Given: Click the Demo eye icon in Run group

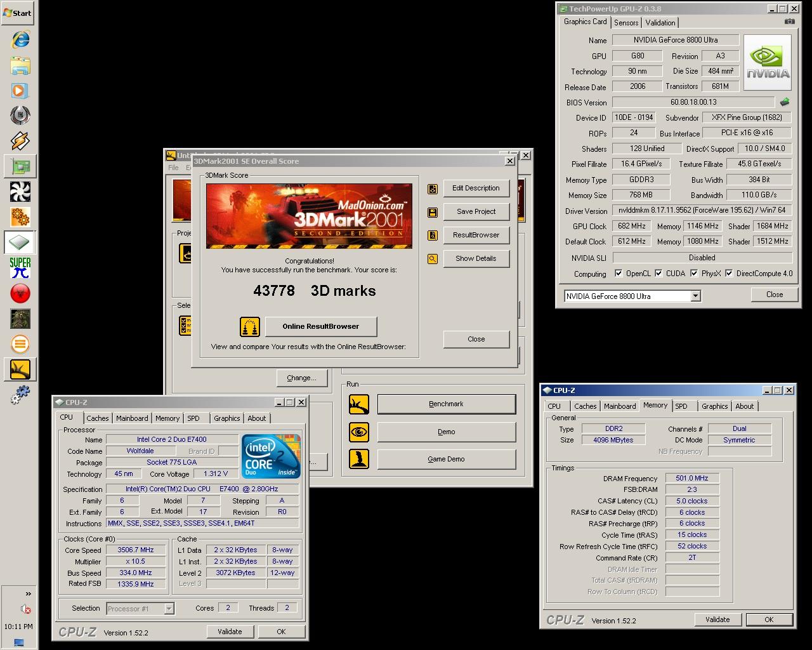Looking at the screenshot, I should click(359, 432).
